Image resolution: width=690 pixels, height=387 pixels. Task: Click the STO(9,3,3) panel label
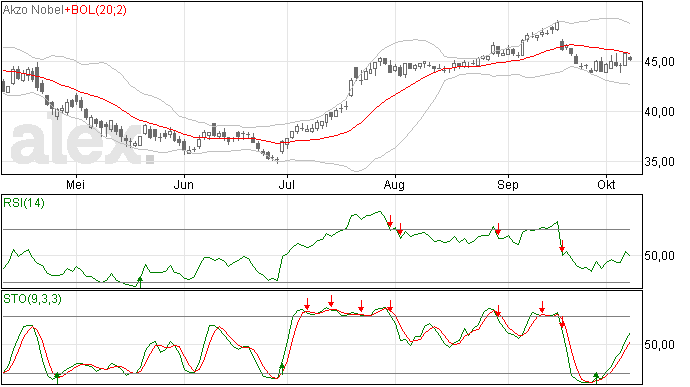pos(32,299)
